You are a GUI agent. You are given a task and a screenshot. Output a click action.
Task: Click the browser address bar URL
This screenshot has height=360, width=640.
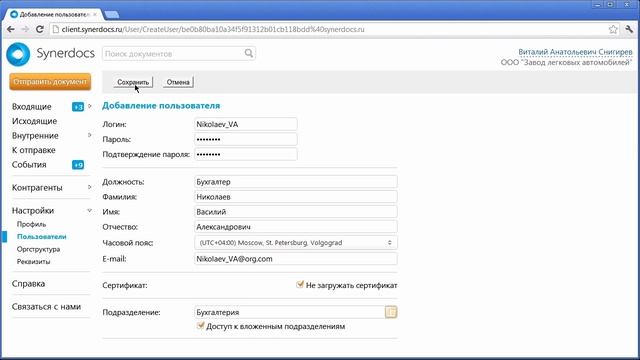coord(212,29)
